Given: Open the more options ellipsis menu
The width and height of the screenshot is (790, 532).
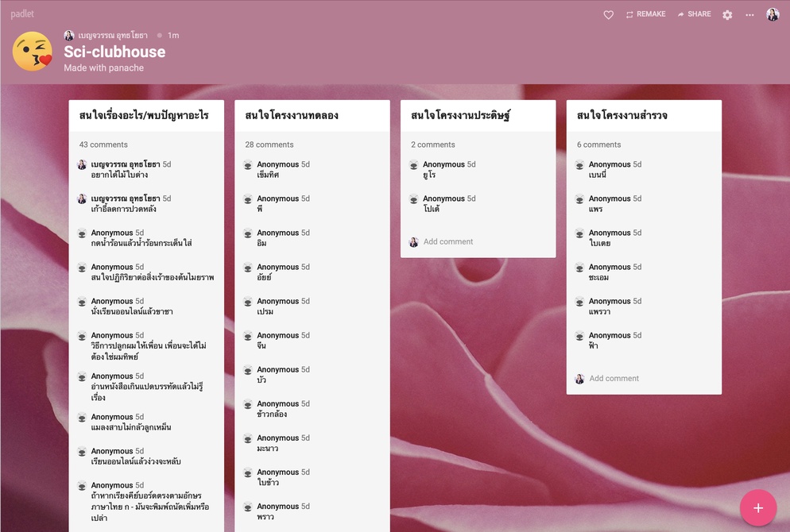Looking at the screenshot, I should (x=749, y=14).
